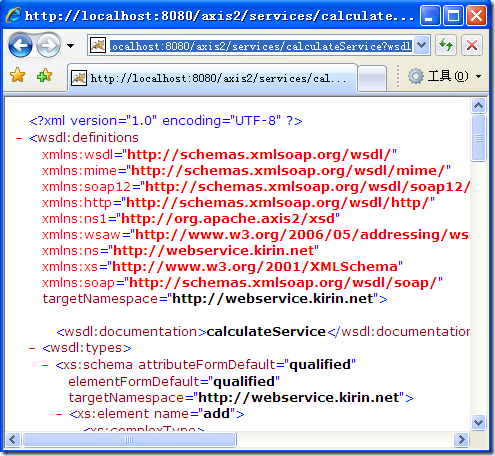Collapse the xs:element name="add" node
Viewport: 495px width, 456px height.
click(59, 415)
